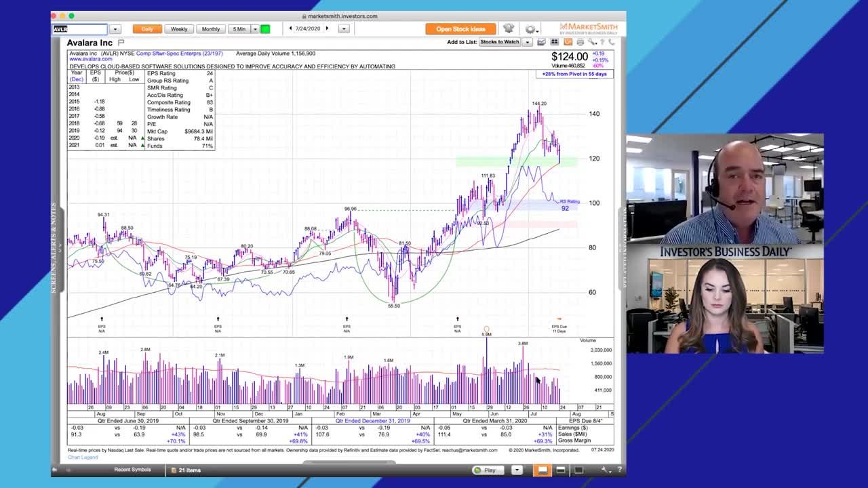Click the print chart icon
The width and height of the screenshot is (868, 488).
click(580, 42)
